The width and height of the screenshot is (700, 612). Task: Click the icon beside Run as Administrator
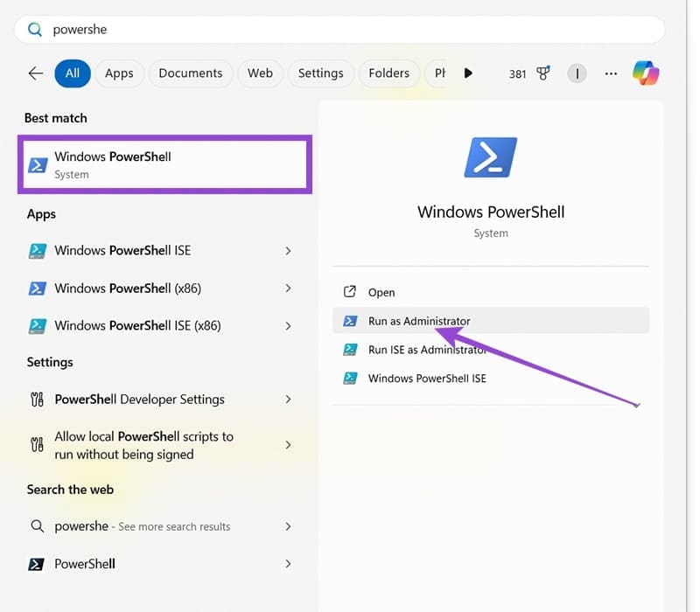coord(350,321)
